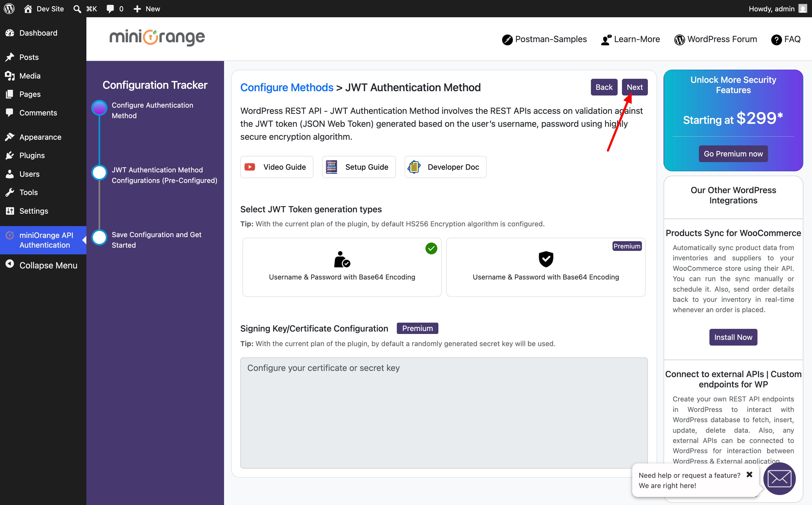Open the WordPress Forum link
Viewport: 812px width, 505px height.
715,39
